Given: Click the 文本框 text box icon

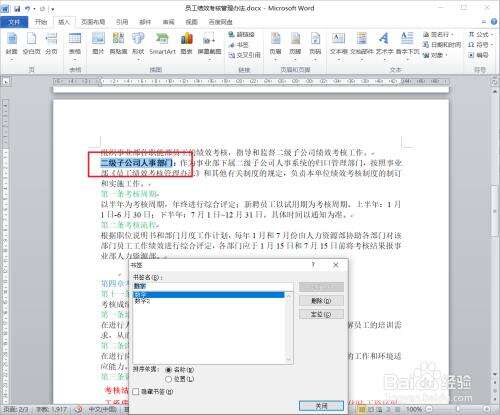Looking at the screenshot, I should point(339,45).
